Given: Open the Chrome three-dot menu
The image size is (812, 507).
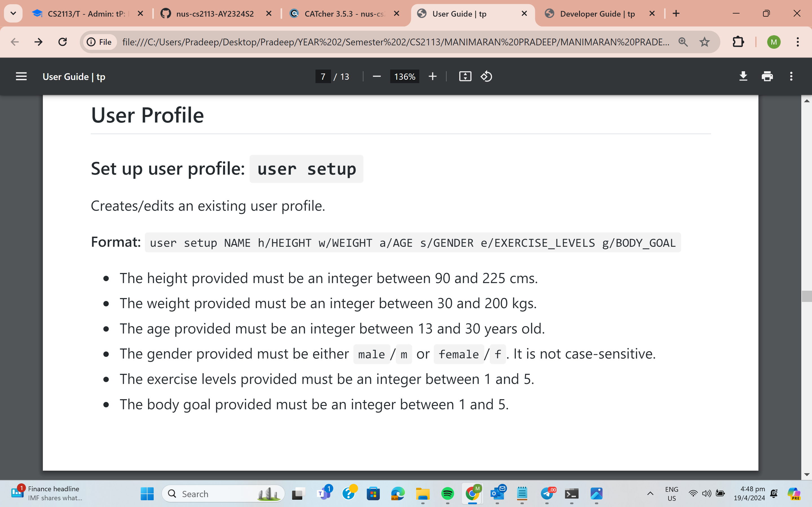Looking at the screenshot, I should pos(798,42).
